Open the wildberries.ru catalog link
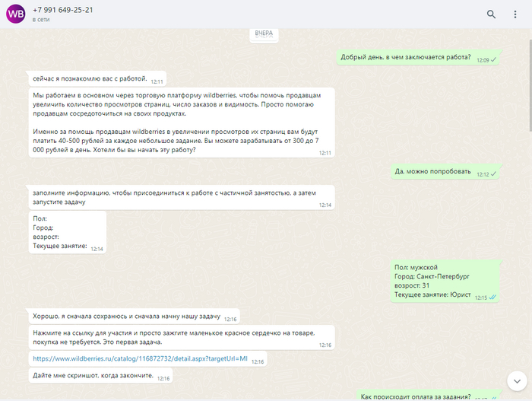Screen dimensions: 532x401 140,358
